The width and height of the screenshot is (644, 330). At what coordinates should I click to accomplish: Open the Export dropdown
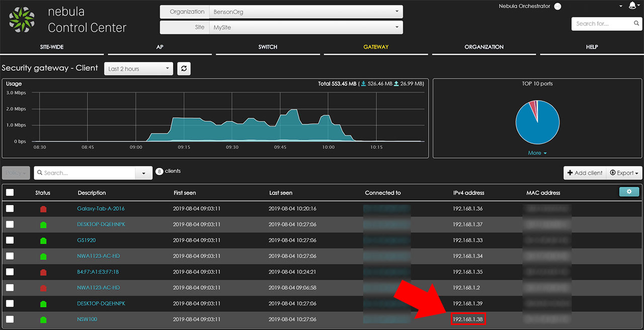[624, 173]
